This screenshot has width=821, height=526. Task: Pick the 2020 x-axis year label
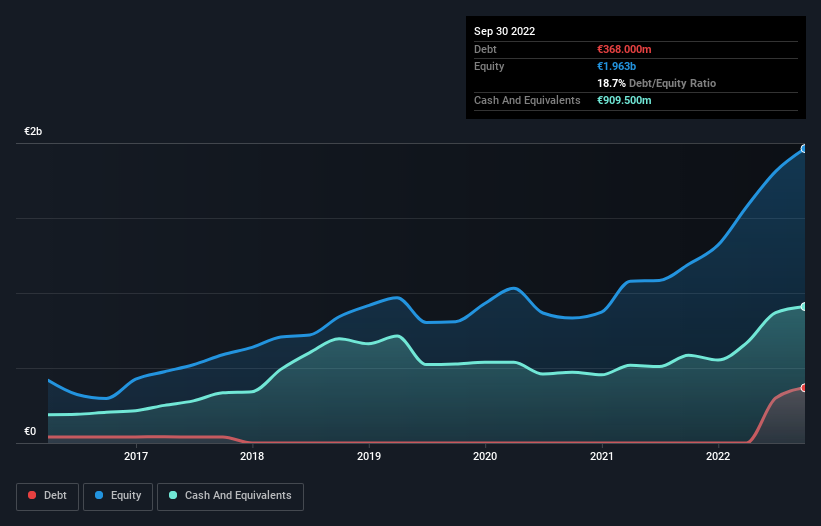(x=485, y=457)
